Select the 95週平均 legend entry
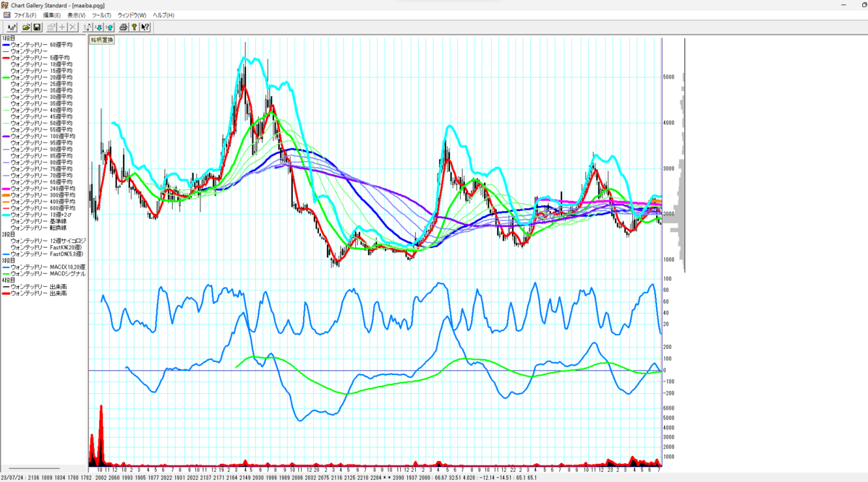This screenshot has width=868, height=482. [x=43, y=142]
